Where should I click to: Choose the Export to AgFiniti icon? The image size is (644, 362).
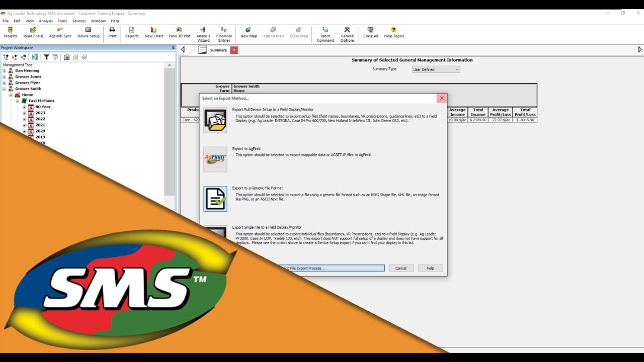point(215,159)
